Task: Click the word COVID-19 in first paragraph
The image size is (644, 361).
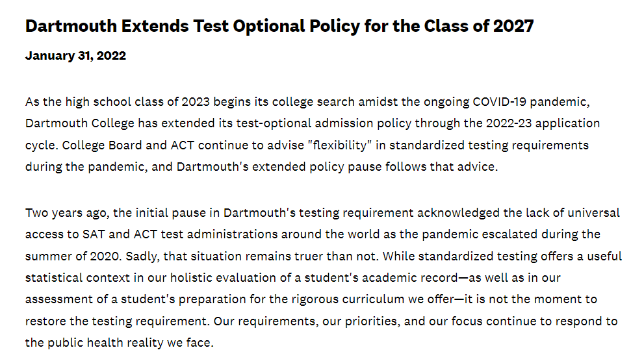Action: pyautogui.click(x=500, y=101)
